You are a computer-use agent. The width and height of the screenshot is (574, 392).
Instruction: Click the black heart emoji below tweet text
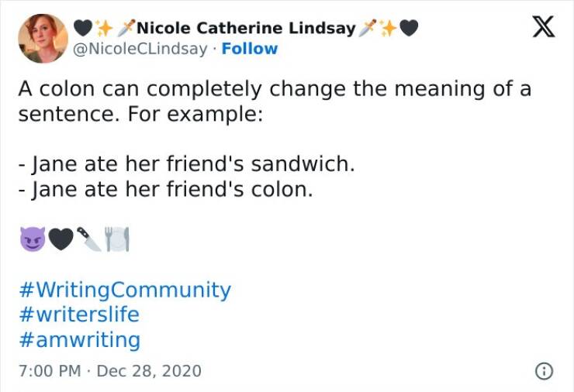pyautogui.click(x=61, y=241)
